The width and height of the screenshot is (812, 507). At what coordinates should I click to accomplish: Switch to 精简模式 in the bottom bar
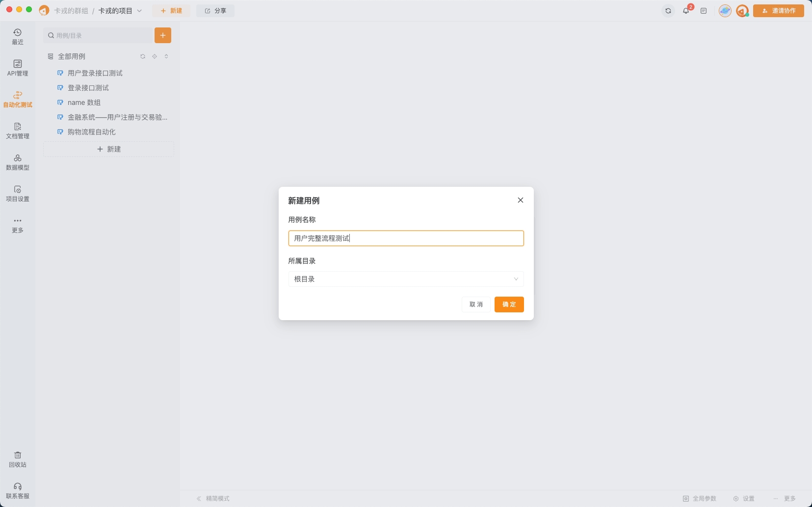pyautogui.click(x=213, y=499)
